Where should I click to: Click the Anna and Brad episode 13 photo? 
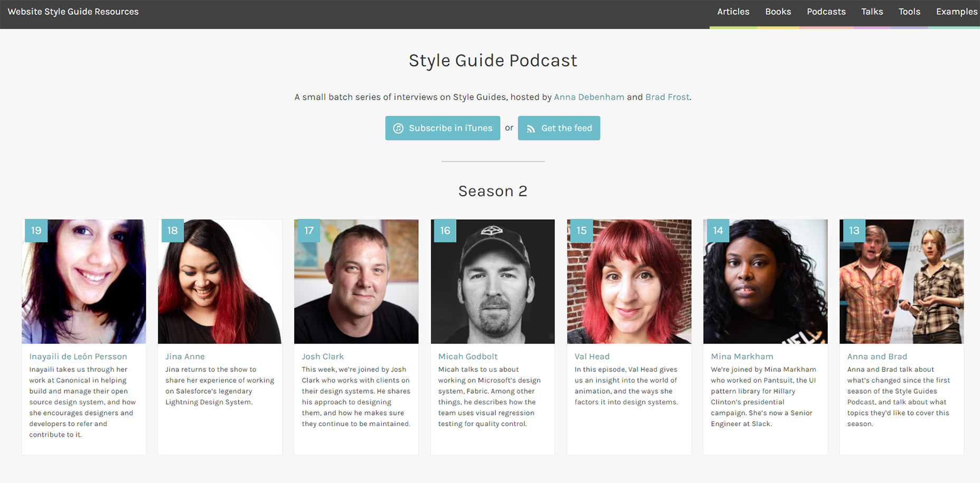901,281
